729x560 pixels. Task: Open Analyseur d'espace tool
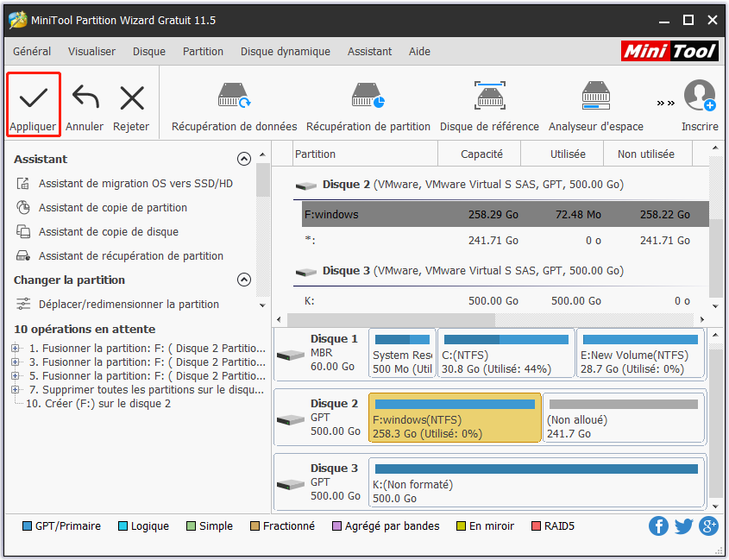pos(596,107)
